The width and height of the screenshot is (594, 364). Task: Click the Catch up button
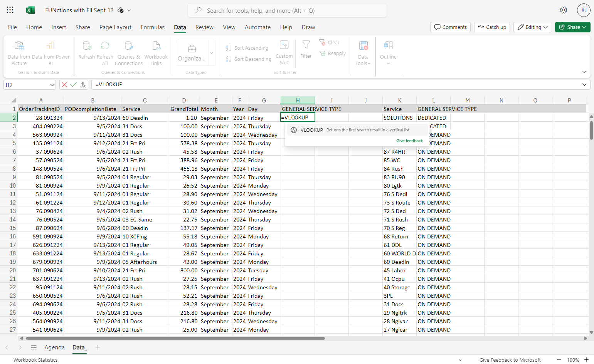pos(492,27)
